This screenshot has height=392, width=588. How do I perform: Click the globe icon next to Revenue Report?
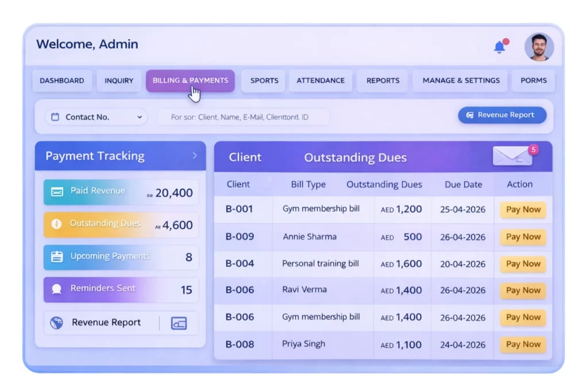point(56,322)
